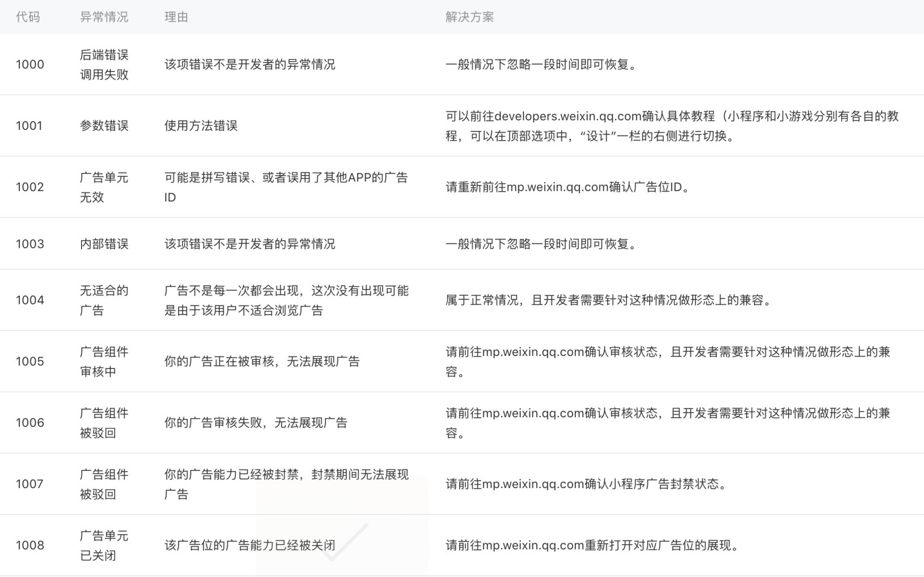Screen dimensions: 924x577
Task: Click 该广告位的广告能力已经被关闭 text
Action: point(249,545)
